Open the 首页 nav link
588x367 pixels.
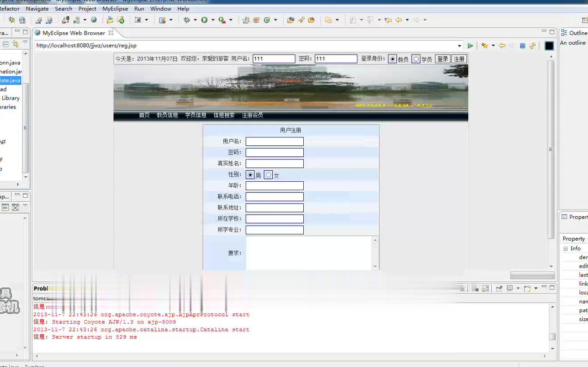[144, 115]
